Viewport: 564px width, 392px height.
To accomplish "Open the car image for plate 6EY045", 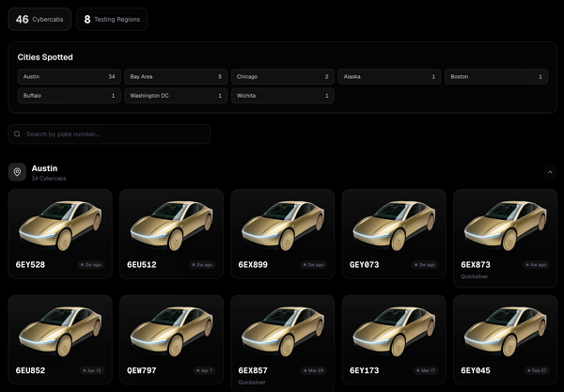I will tap(506, 331).
